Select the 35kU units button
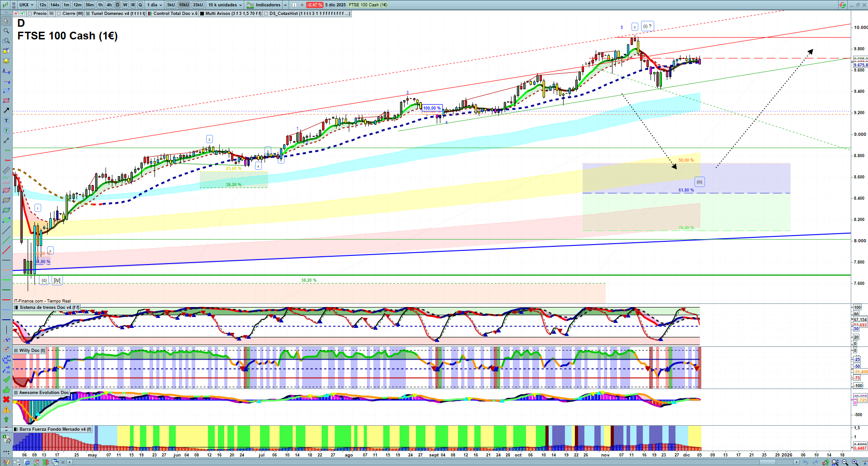 pyautogui.click(x=198, y=5)
